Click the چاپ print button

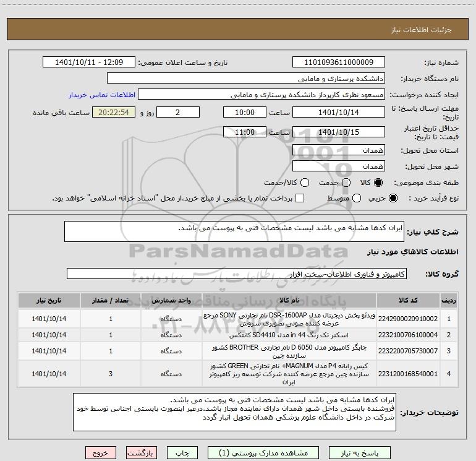pos(182,453)
